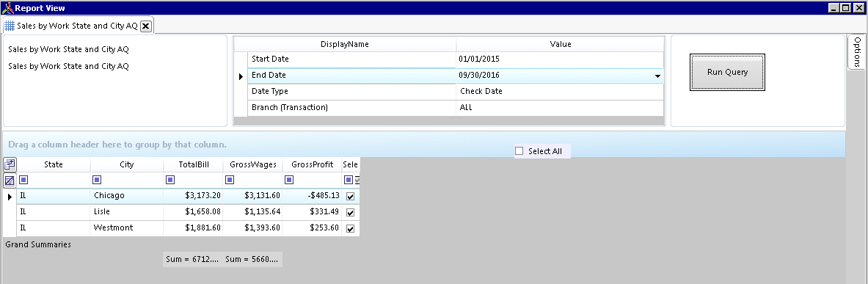Image resolution: width=868 pixels, height=284 pixels.
Task: Sort by the City column header
Action: pyautogui.click(x=127, y=164)
